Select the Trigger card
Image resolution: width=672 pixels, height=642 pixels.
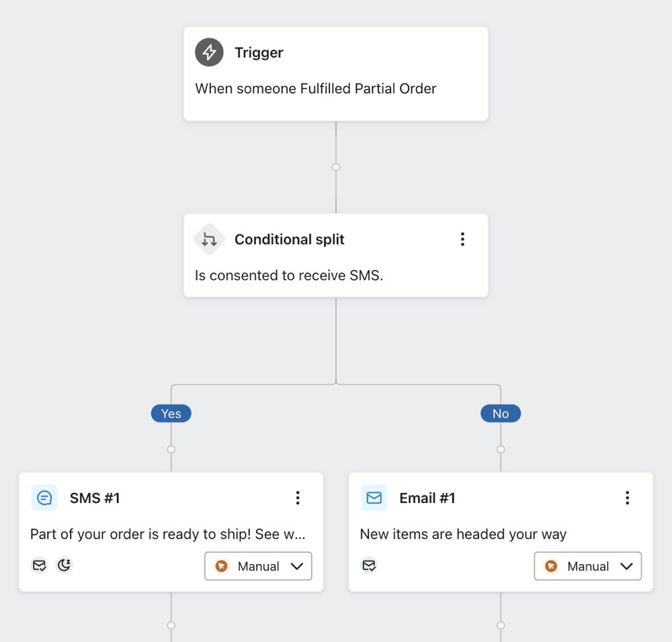click(x=335, y=74)
